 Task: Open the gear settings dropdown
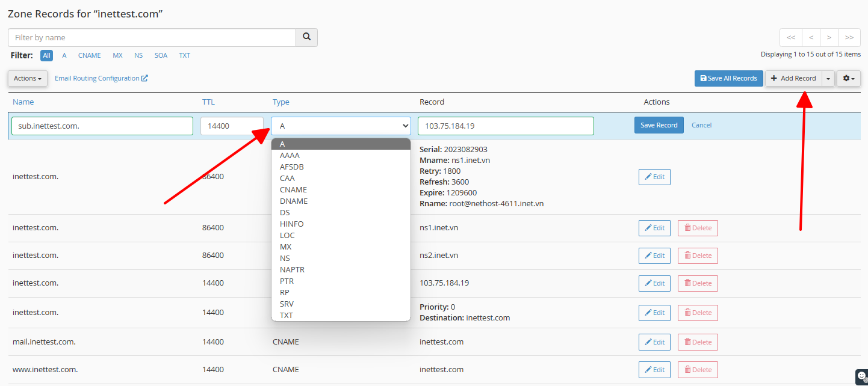click(849, 78)
